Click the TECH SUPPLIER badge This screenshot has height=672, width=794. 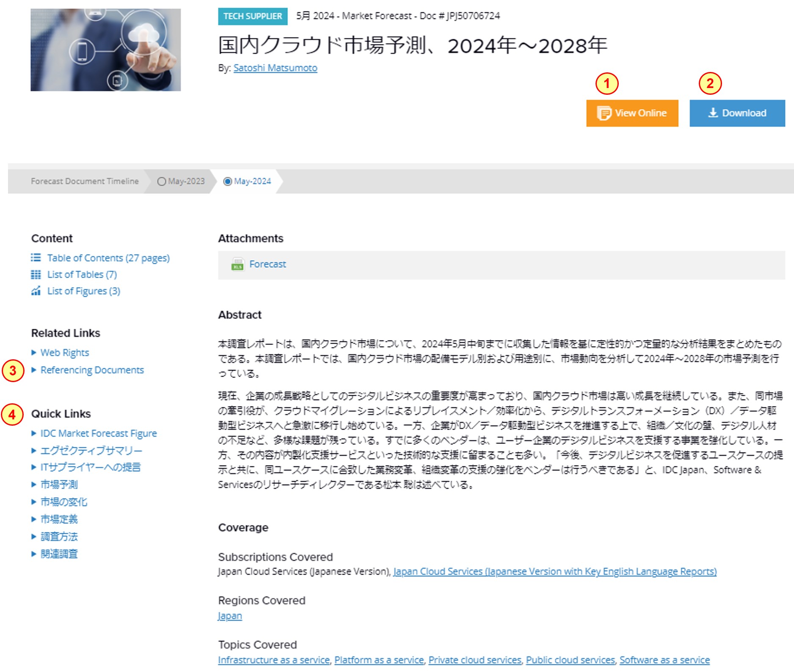(253, 16)
